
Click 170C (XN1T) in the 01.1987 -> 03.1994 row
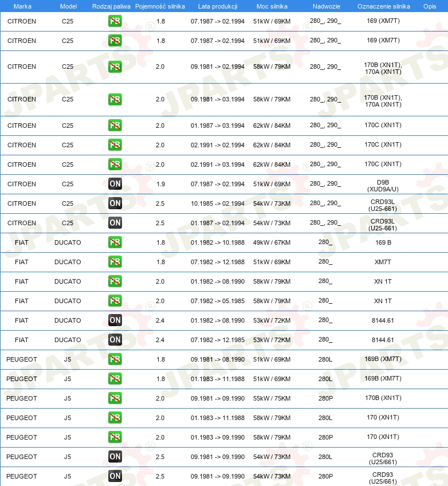pyautogui.click(x=383, y=125)
